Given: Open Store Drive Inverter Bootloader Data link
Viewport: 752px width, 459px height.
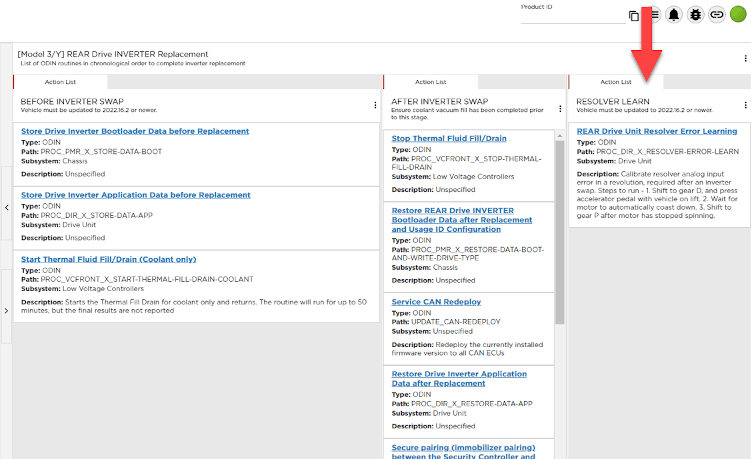Looking at the screenshot, I should (x=135, y=131).
